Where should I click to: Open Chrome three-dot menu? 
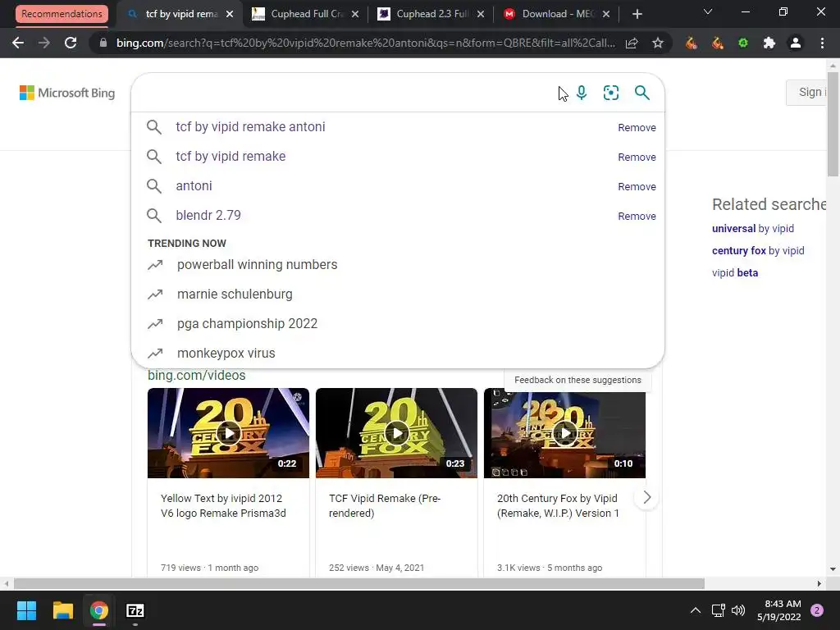[822, 43]
